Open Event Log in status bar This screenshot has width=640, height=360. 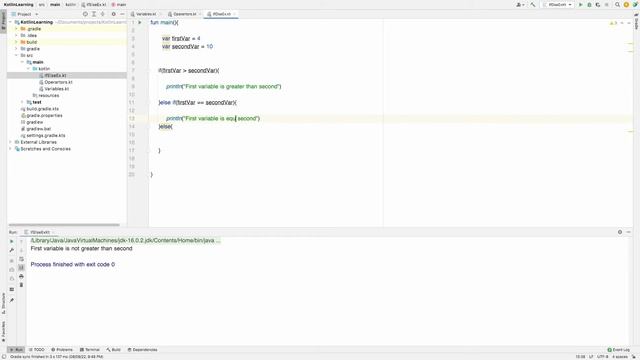coord(618,350)
